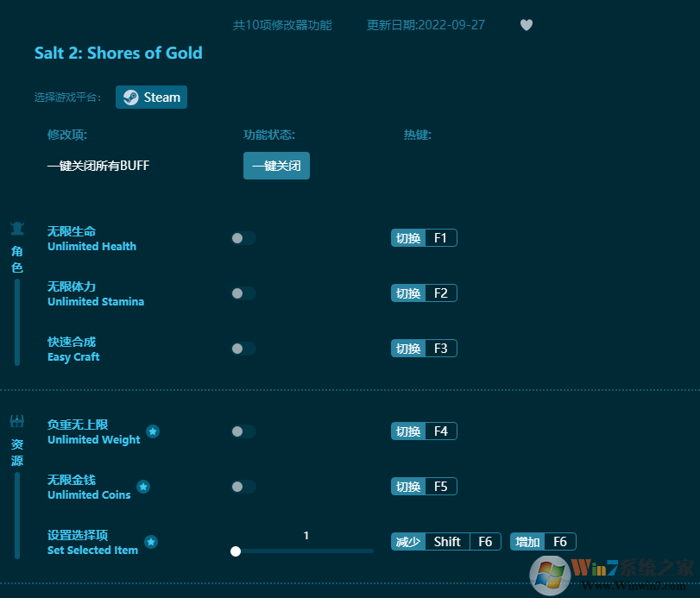Click the F1 hotkey for Unlimited Health
This screenshot has width=700, height=598.
424,238
